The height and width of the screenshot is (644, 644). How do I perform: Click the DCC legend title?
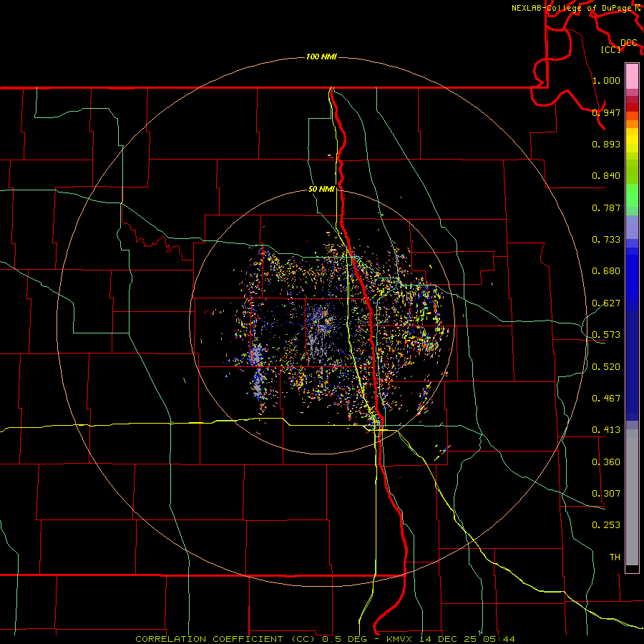tap(629, 43)
